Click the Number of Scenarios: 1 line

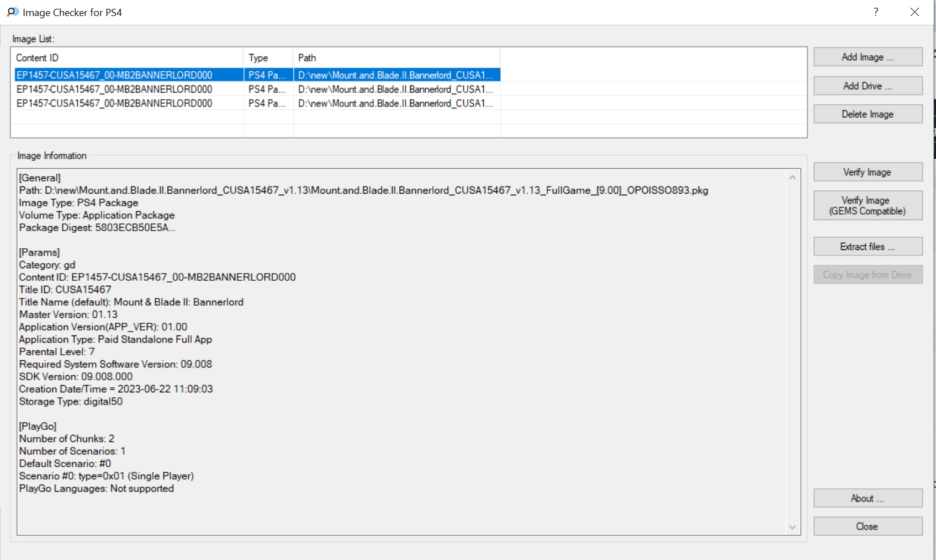(x=72, y=451)
